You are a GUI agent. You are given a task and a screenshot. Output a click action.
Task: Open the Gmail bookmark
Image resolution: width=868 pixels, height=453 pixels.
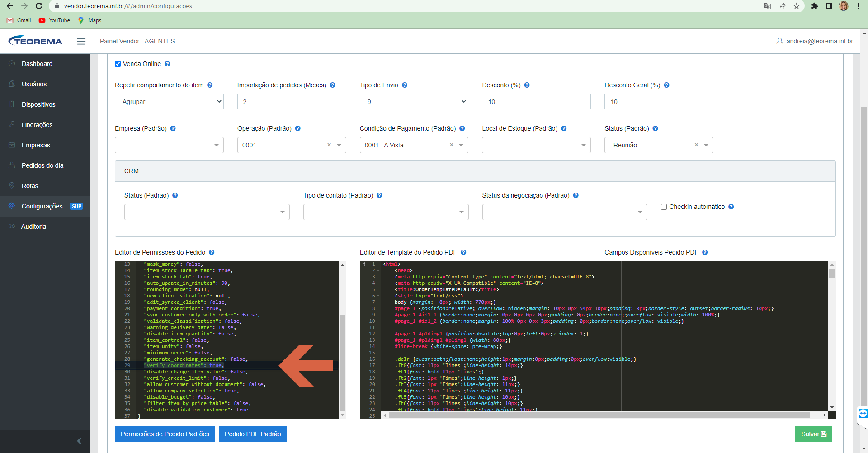tap(19, 20)
